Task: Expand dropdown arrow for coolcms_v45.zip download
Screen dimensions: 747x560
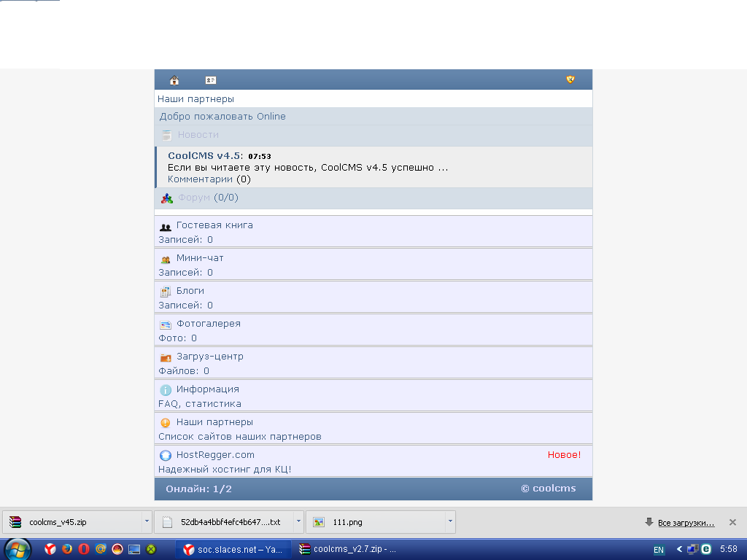Action: (x=147, y=522)
